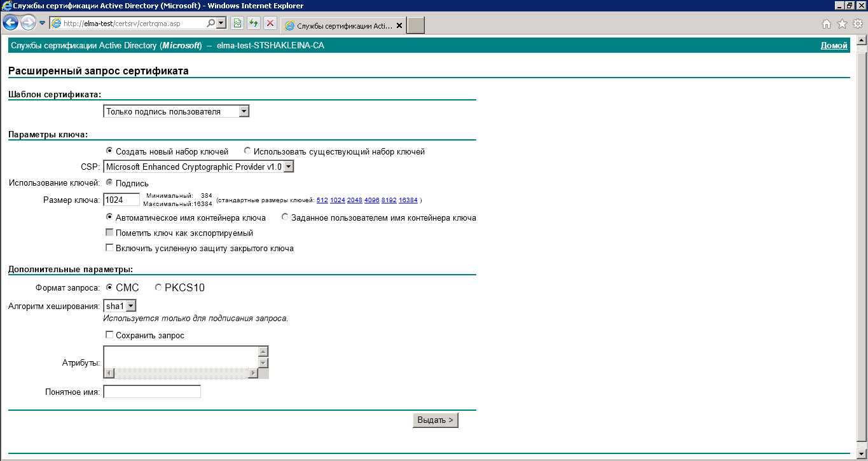Open Favorites using the star icon
The width and height of the screenshot is (868, 461).
pos(842,24)
